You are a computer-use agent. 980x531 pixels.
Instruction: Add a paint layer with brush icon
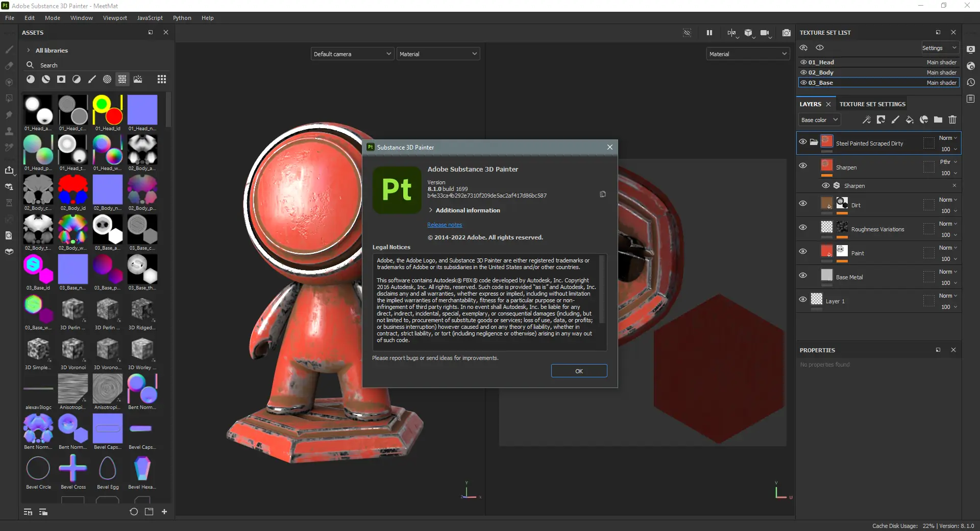(895, 119)
